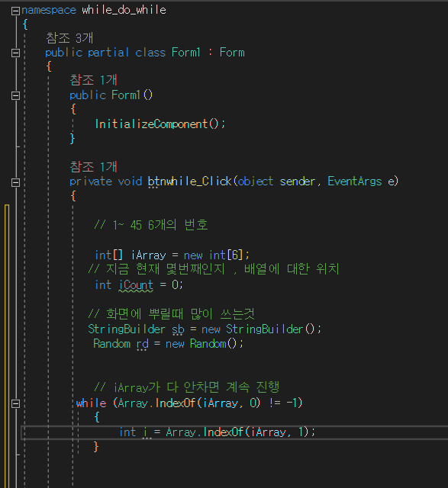Place cursor on 'InitializeComponent' call
448x488 pixels.
151,124
